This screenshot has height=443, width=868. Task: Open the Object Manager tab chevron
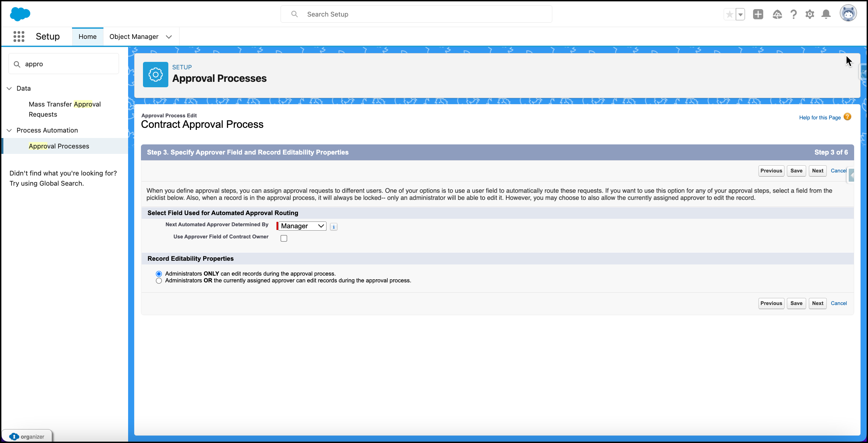[169, 37]
